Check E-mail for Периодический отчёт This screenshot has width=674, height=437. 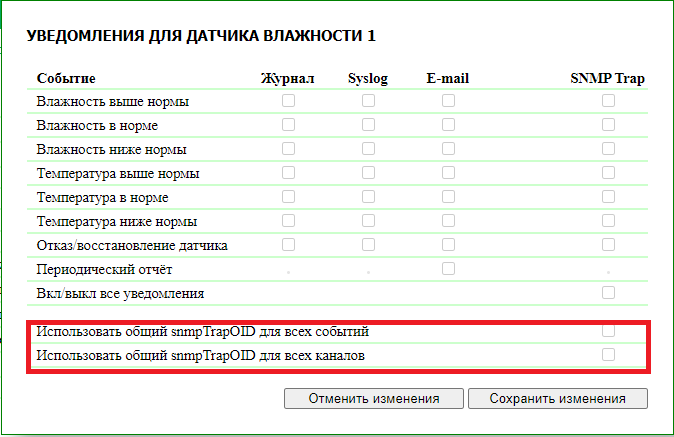pyautogui.click(x=448, y=268)
